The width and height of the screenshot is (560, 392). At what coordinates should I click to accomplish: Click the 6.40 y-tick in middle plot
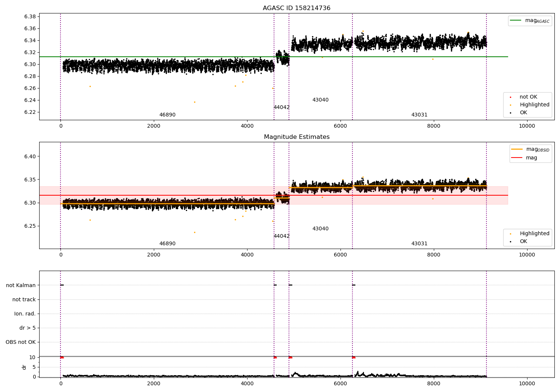[30, 157]
